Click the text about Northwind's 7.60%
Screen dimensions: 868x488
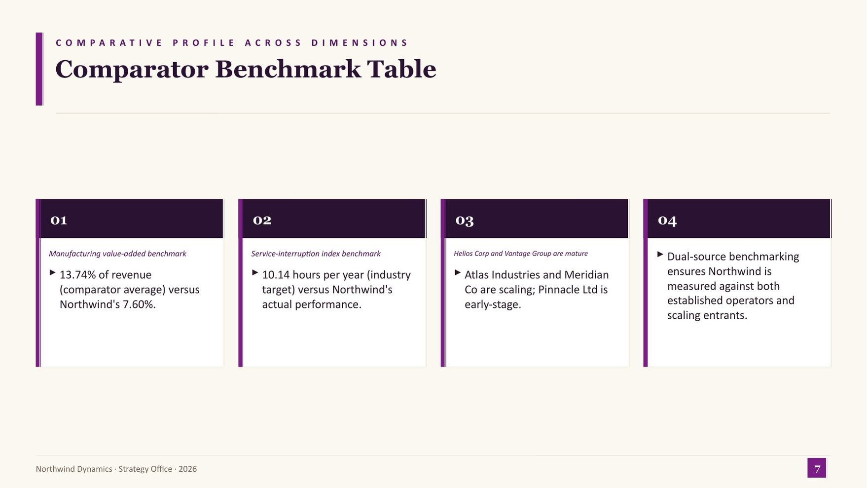[130, 290]
